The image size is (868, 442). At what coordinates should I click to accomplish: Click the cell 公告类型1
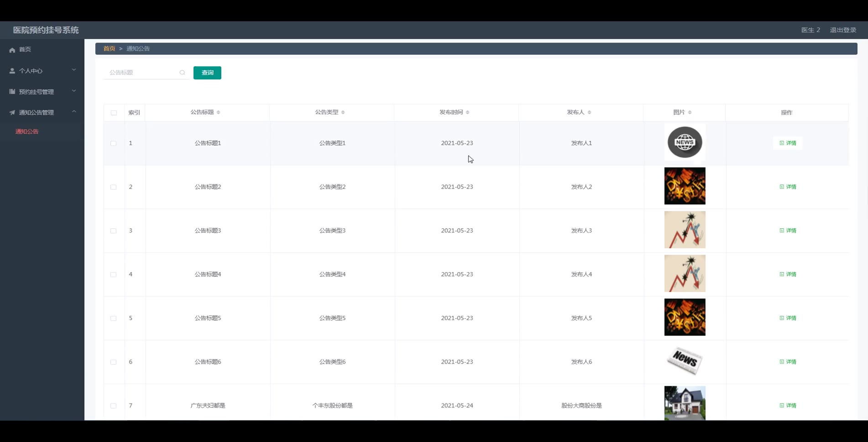pyautogui.click(x=332, y=143)
